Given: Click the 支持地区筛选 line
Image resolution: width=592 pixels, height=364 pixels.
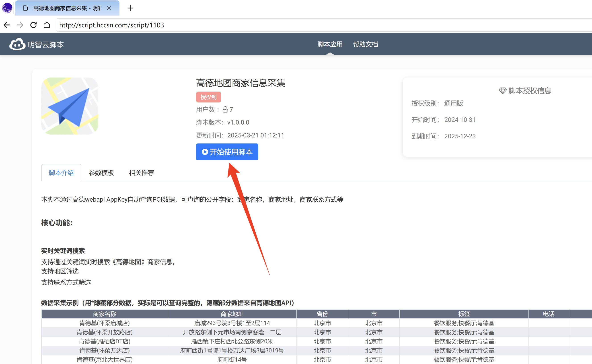Looking at the screenshot, I should 60,271.
